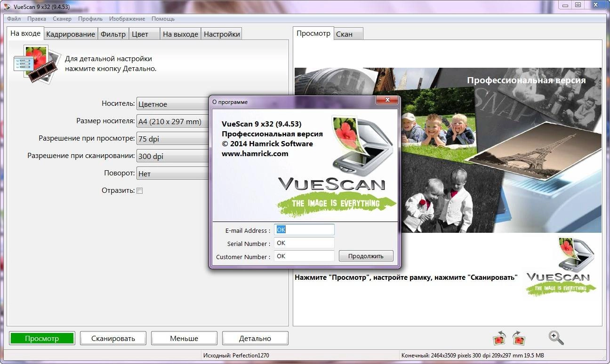Click the E-mail Address field
The height and width of the screenshot is (364, 610).
pos(304,229)
